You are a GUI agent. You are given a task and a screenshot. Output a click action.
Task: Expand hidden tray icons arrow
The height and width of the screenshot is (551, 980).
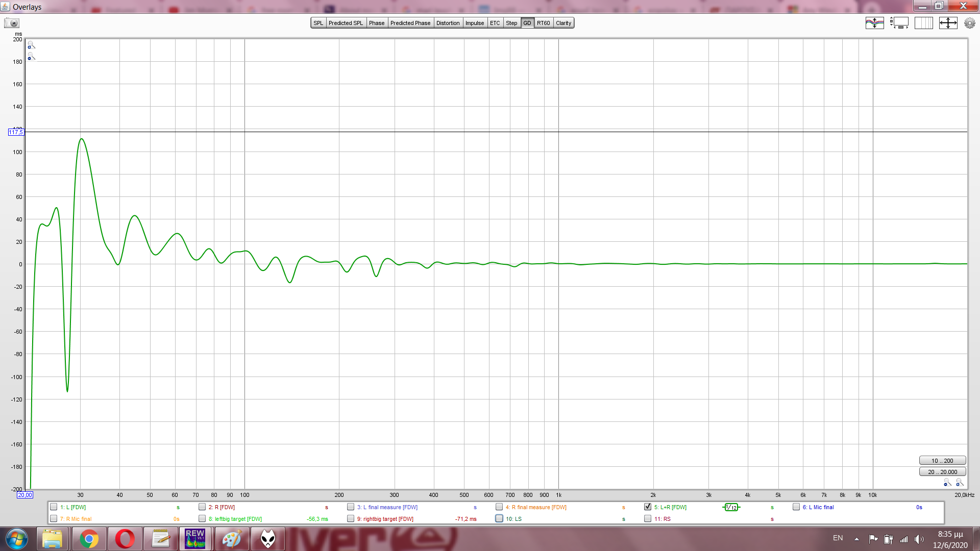pos(856,539)
